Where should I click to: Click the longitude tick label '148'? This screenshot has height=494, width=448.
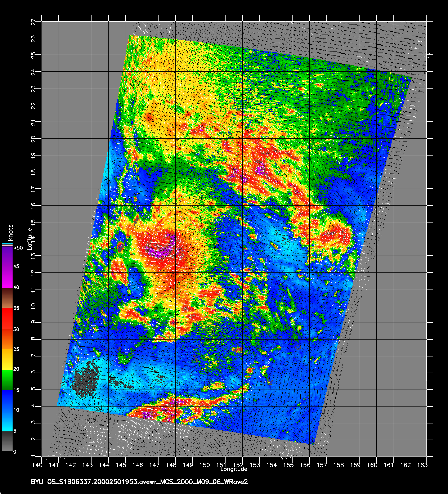coord(171,465)
